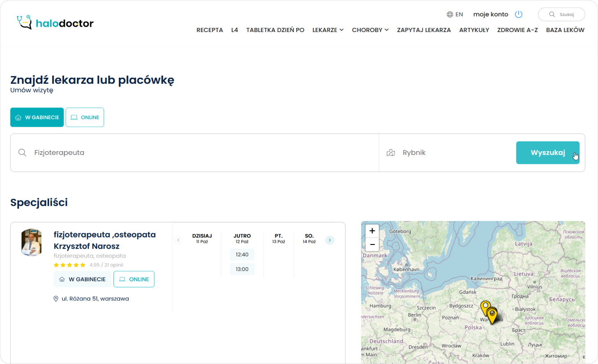Image resolution: width=598 pixels, height=364 pixels.
Task: Select the top W GABINECIE search tab
Action: (37, 117)
